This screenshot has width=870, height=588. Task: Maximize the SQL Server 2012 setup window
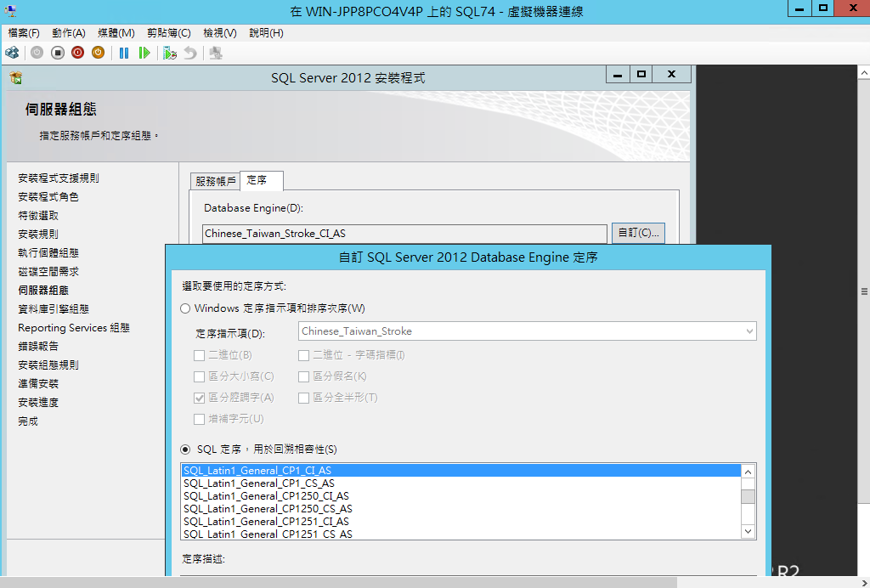click(641, 74)
